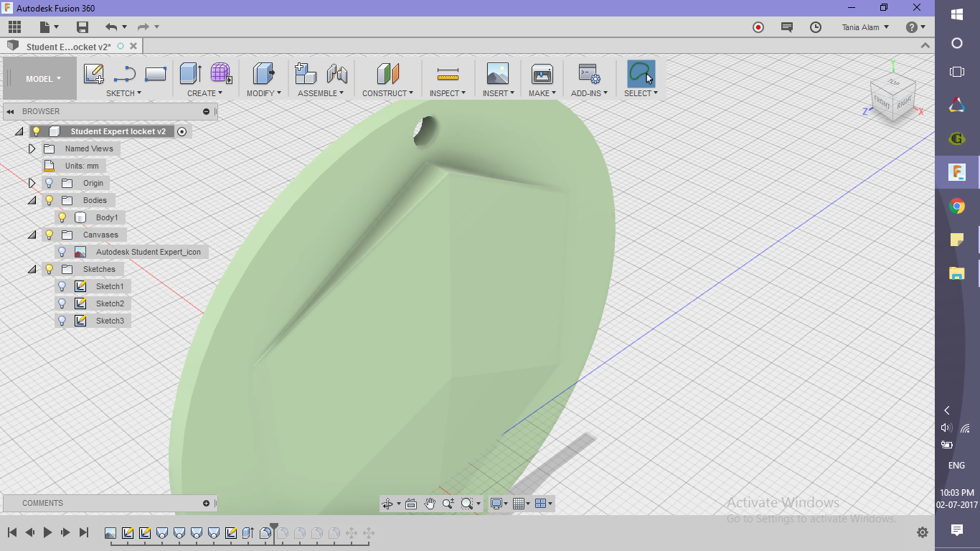Expand the Origin folder
This screenshot has height=551, width=980.
click(x=32, y=183)
